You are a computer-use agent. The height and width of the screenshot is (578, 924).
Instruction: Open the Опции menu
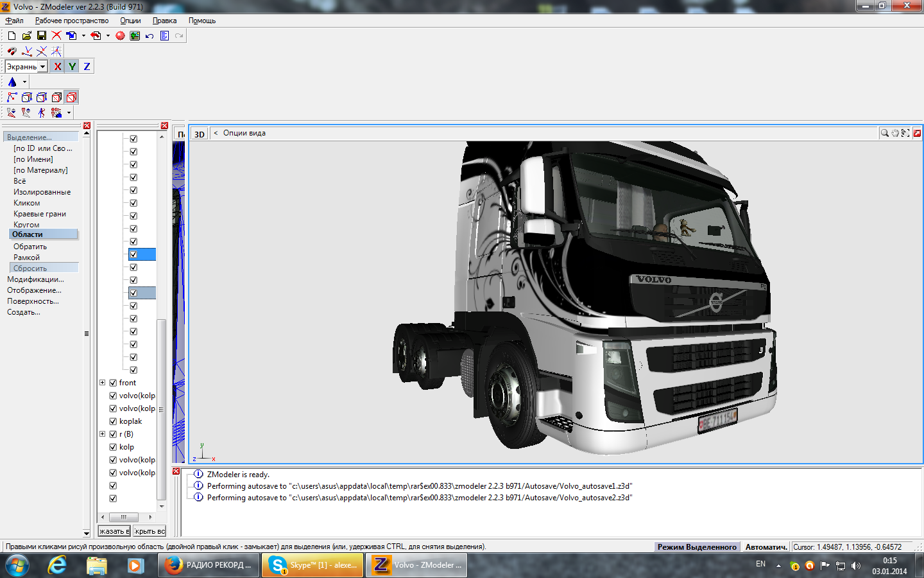130,21
